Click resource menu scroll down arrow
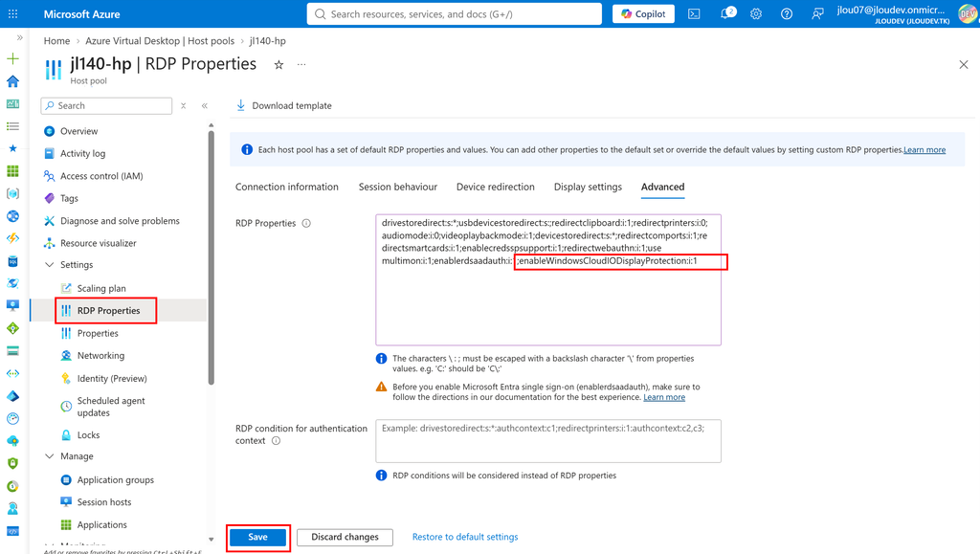Screen dimensions: 980x554 [x=212, y=540]
